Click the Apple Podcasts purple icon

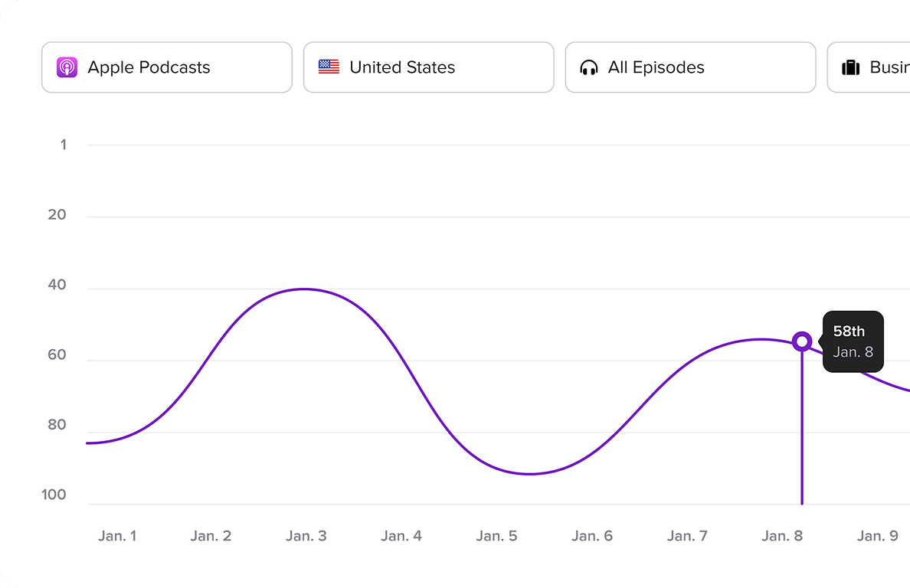(x=67, y=67)
